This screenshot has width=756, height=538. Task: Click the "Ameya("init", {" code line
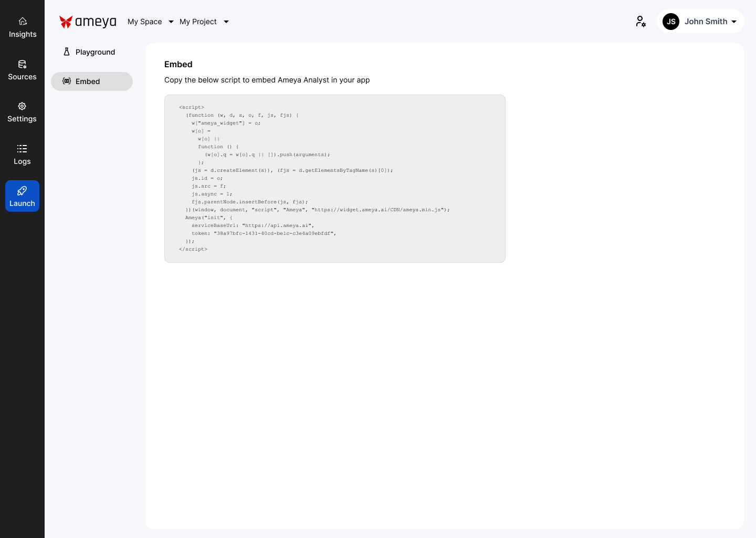coord(208,218)
